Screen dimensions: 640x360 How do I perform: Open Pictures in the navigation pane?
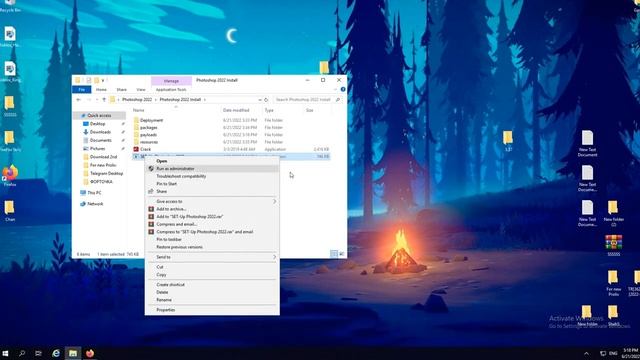[98, 149]
